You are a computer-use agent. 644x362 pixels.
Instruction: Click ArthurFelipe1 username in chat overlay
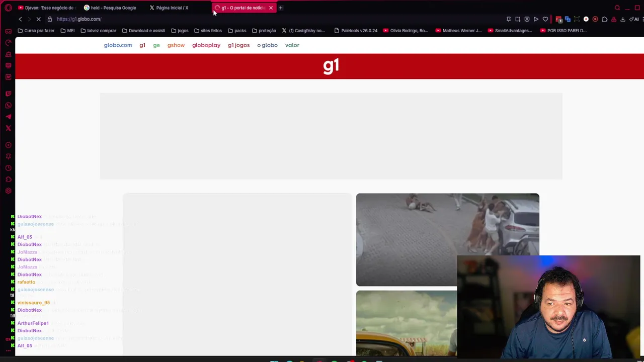(33, 323)
